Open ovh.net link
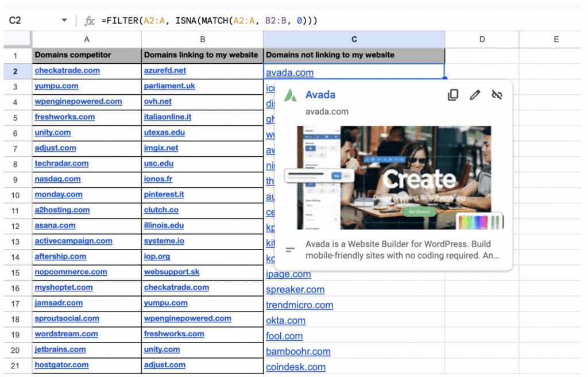The width and height of the screenshot is (588, 377). [157, 101]
